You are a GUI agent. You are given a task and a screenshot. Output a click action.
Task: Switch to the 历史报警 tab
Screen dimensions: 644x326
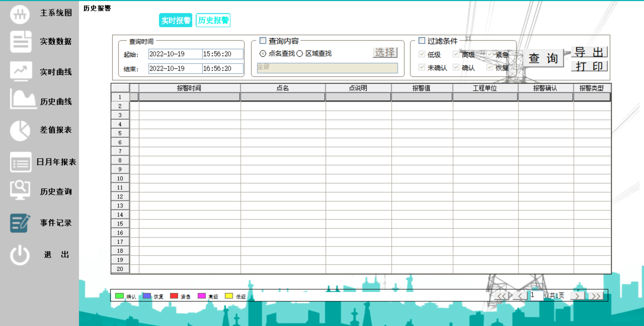pos(213,20)
